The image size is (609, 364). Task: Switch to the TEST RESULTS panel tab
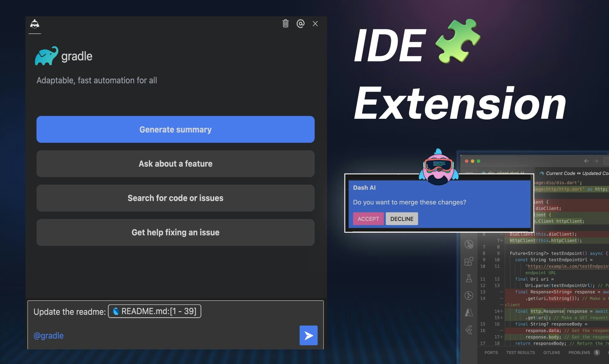coord(520,353)
